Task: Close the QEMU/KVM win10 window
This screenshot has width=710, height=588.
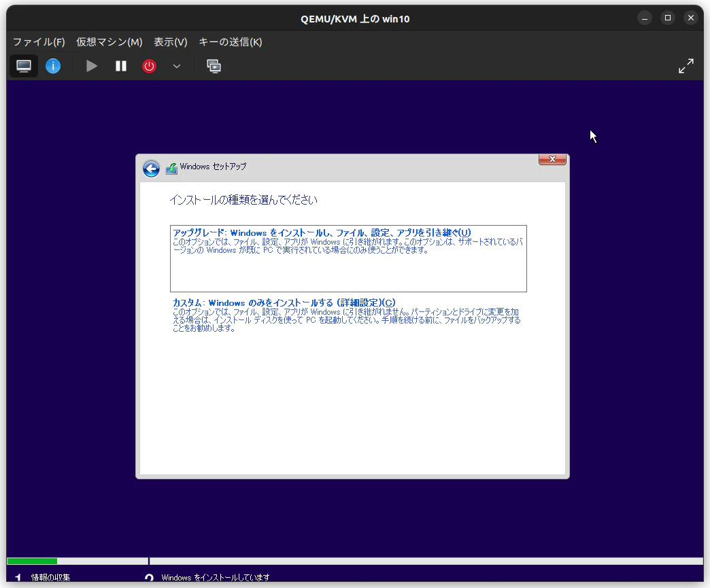Action: click(690, 18)
